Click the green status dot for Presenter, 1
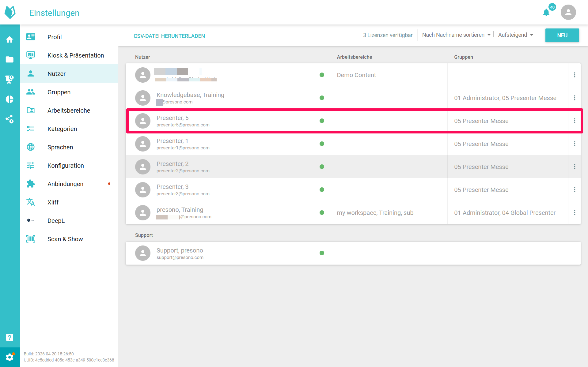 [322, 144]
